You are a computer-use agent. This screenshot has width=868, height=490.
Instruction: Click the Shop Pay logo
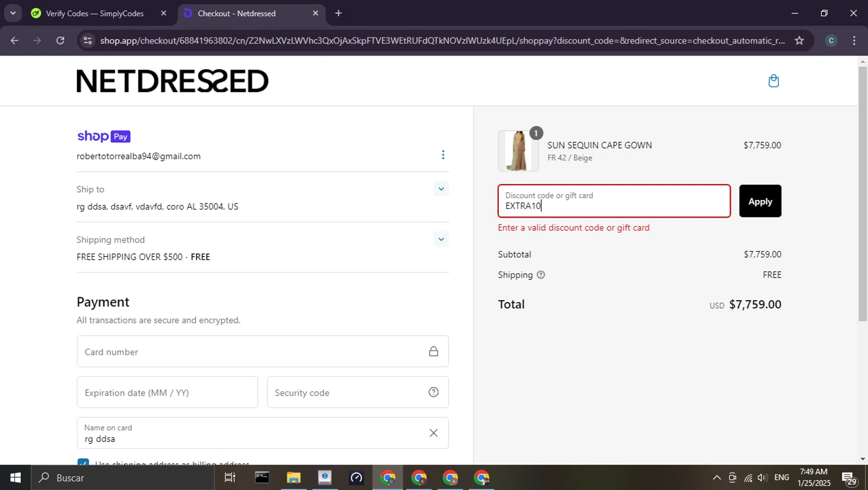104,137
